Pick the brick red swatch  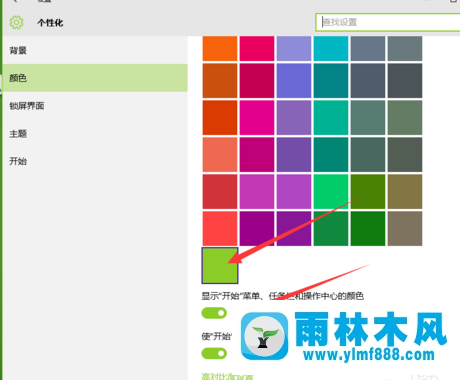(x=220, y=192)
